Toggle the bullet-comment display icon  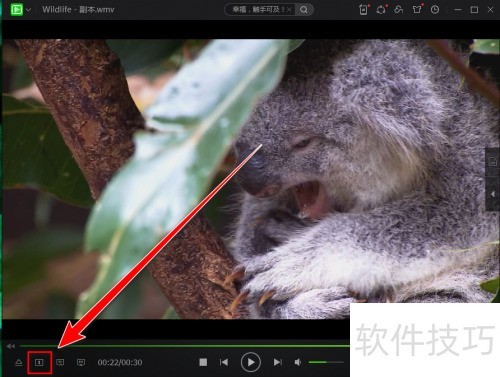[x=60, y=362]
